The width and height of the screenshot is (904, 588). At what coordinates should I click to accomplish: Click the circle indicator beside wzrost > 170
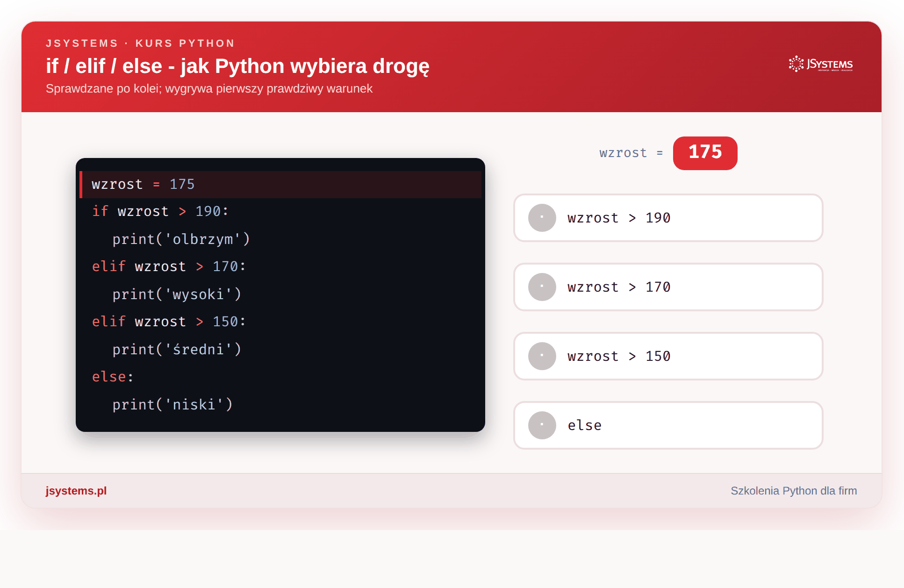542,287
